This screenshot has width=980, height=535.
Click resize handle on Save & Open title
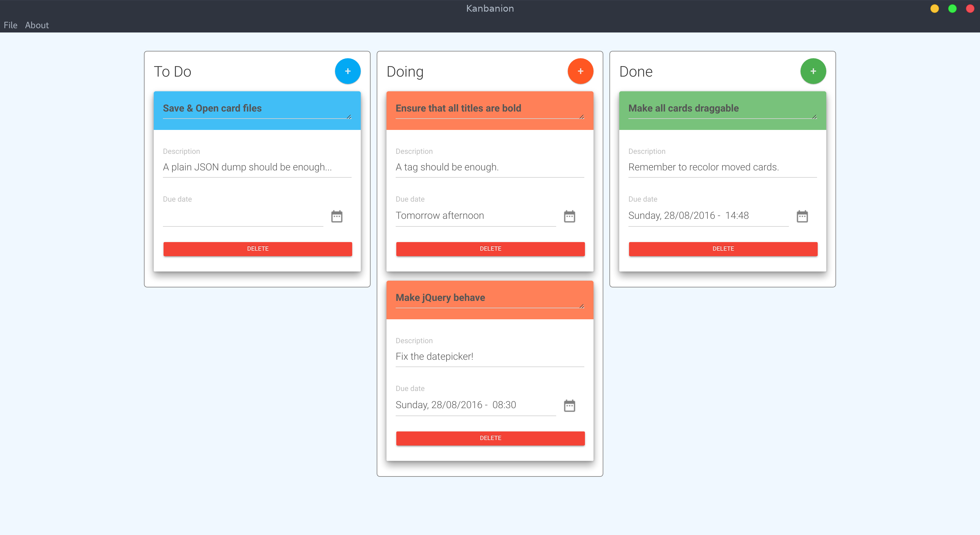(x=349, y=117)
